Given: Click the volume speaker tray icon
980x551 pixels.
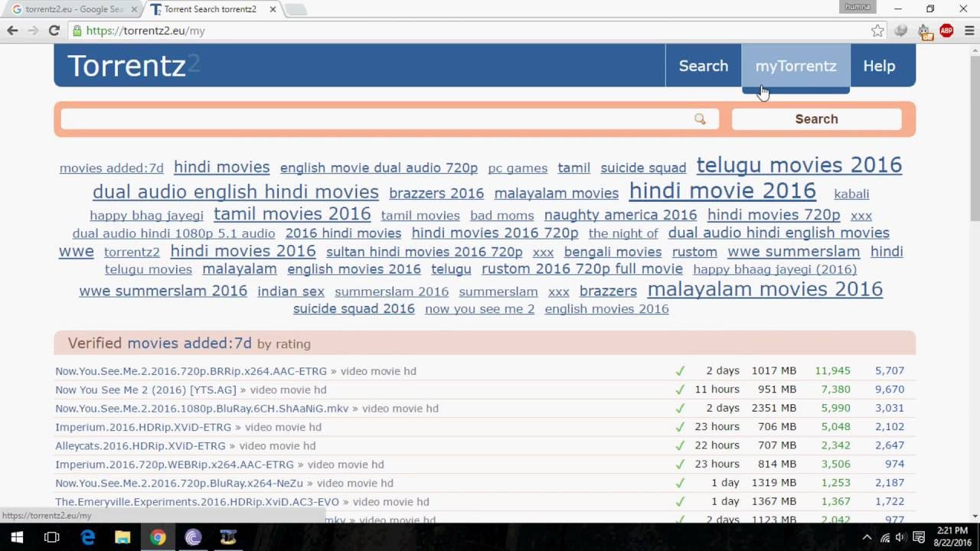Looking at the screenshot, I should click(x=900, y=537).
